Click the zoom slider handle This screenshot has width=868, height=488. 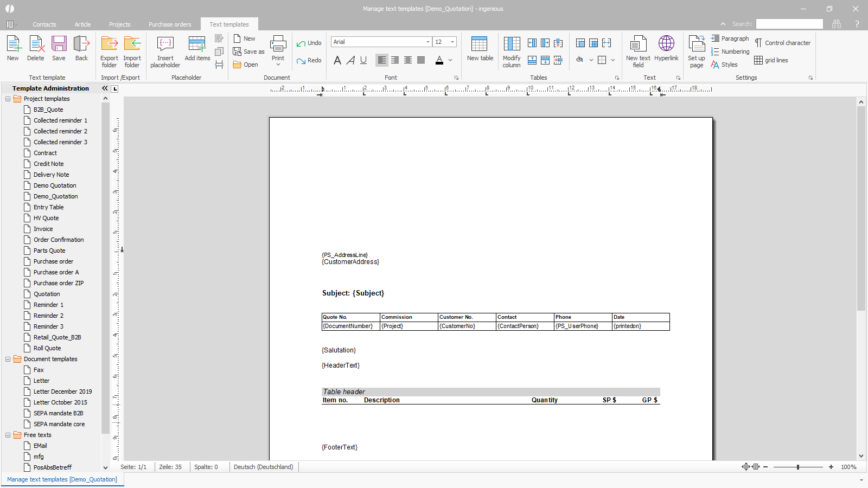point(797,467)
